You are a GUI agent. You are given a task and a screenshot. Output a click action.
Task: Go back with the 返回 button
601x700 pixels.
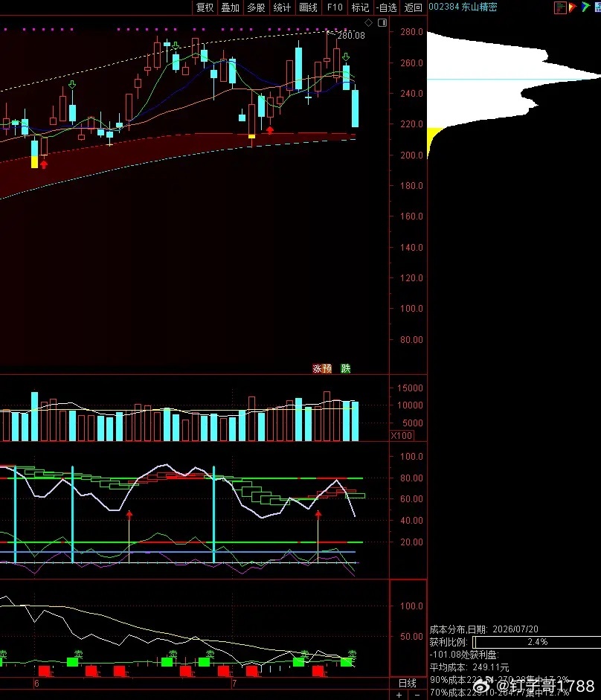413,7
